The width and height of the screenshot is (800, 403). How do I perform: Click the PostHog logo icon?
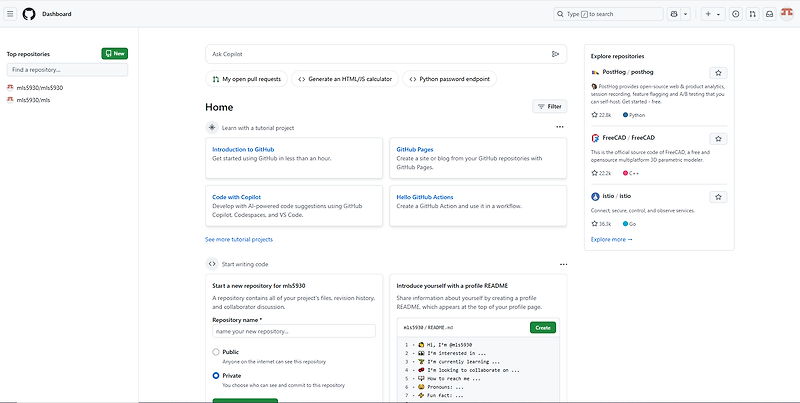[x=595, y=72]
